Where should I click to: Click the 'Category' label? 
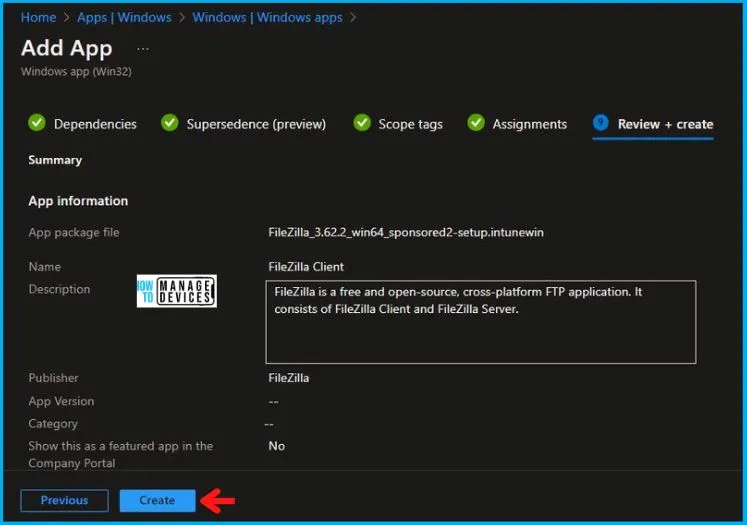[x=53, y=424]
